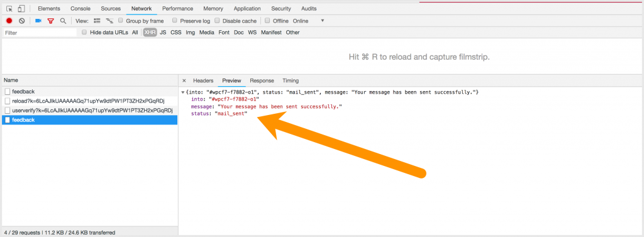Close the request details pane
Image resolution: width=644 pixels, height=237 pixels.
[x=184, y=81]
